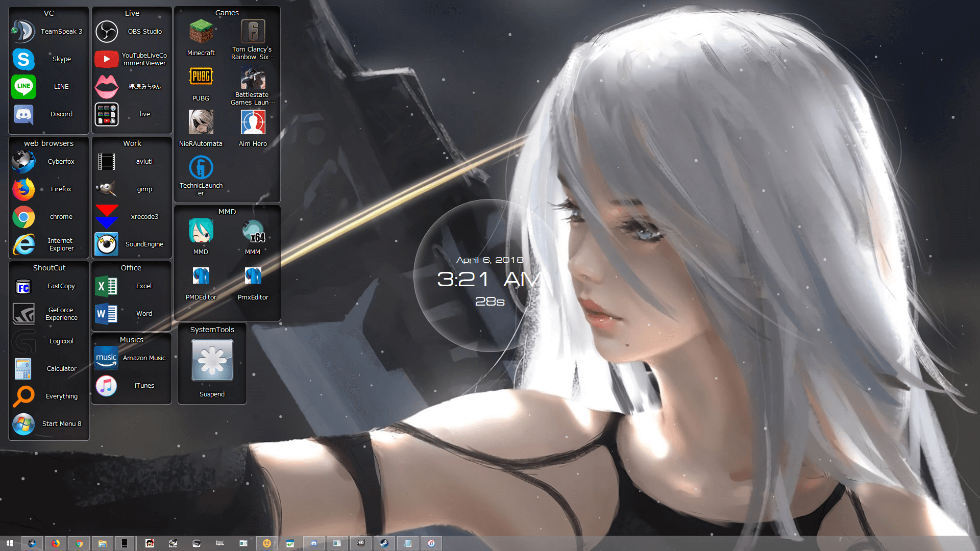Open MMD application
This screenshot has height=551, width=980.
point(201,237)
